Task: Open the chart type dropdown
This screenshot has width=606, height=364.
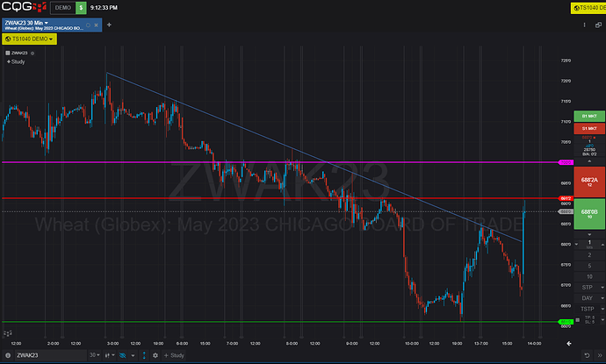Action: (110, 355)
